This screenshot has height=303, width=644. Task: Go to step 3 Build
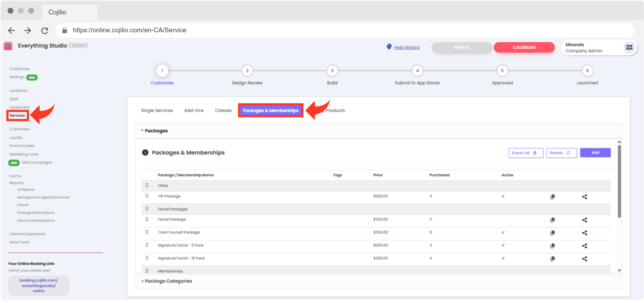pyautogui.click(x=332, y=71)
